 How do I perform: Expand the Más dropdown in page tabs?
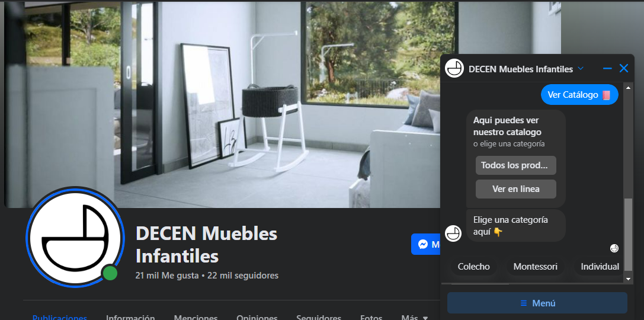414,316
